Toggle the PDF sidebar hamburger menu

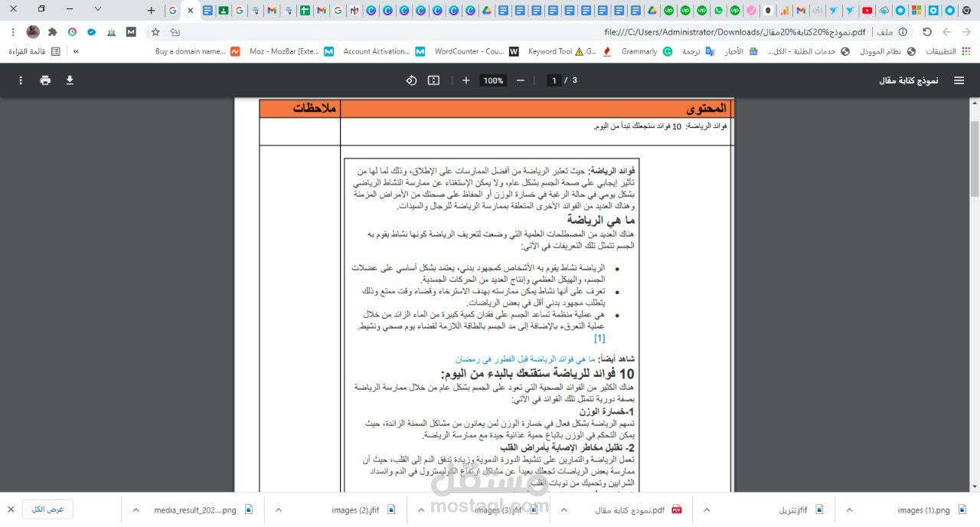(x=959, y=80)
